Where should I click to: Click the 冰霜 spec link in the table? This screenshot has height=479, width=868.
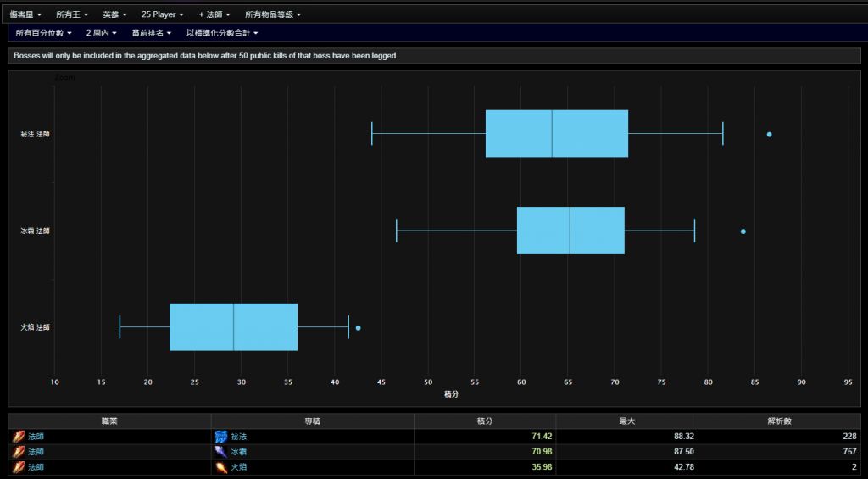pyautogui.click(x=238, y=452)
